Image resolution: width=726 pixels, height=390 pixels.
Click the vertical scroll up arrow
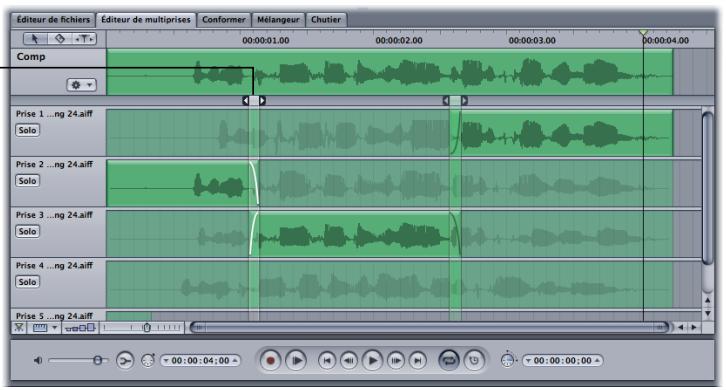[x=707, y=301]
